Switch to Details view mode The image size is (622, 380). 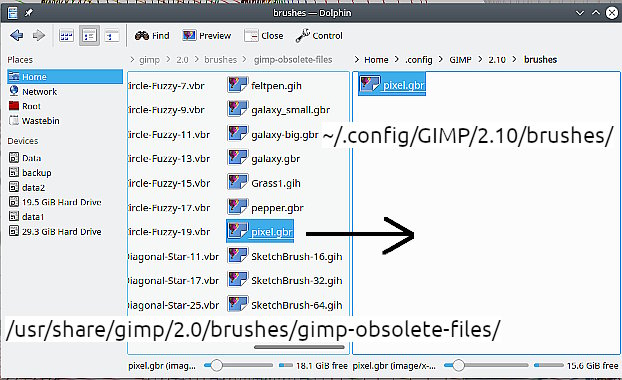click(x=112, y=36)
